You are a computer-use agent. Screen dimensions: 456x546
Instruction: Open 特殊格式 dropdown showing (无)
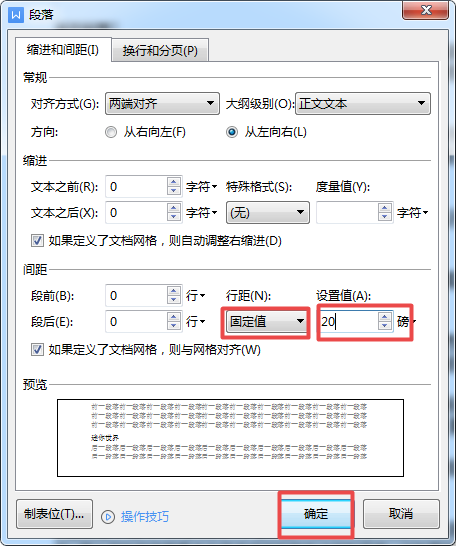(x=268, y=212)
